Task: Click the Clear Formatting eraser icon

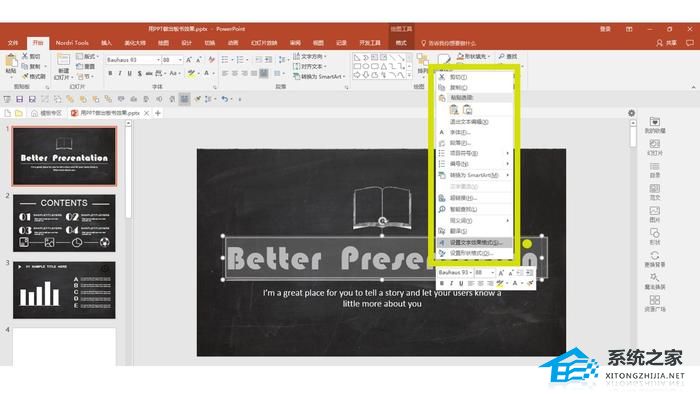Action: coord(211,59)
